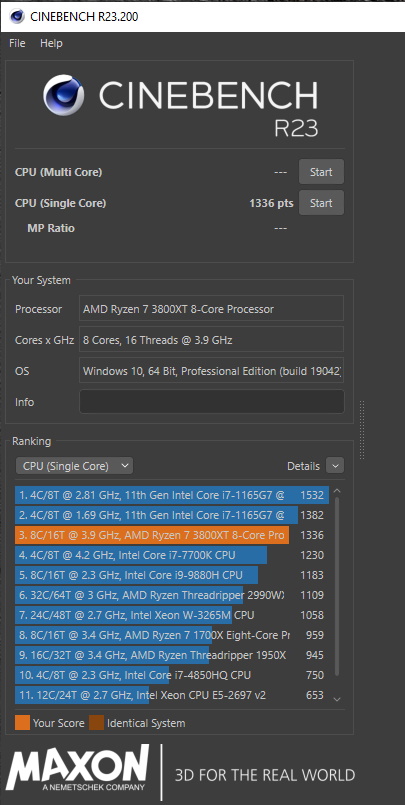Click the Cinebench sphere logo
The height and width of the screenshot is (805, 405).
64,95
